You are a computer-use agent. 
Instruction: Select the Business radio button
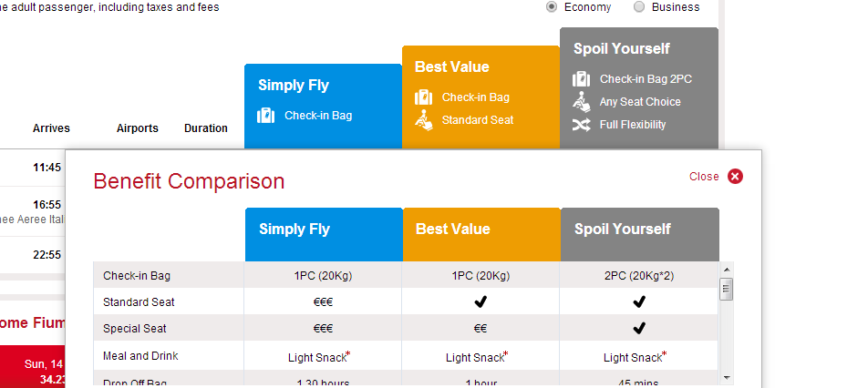pyautogui.click(x=639, y=7)
